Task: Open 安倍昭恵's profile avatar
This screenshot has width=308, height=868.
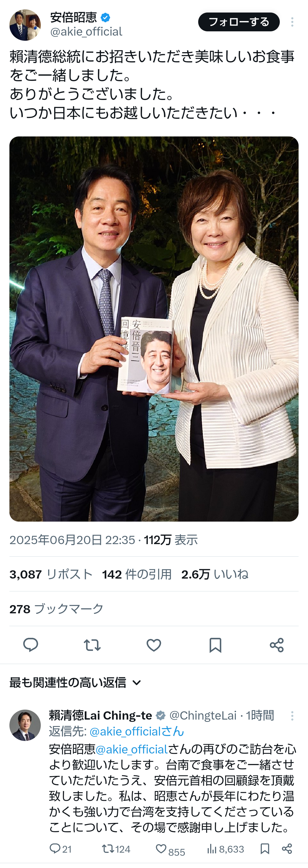Action: 25,25
